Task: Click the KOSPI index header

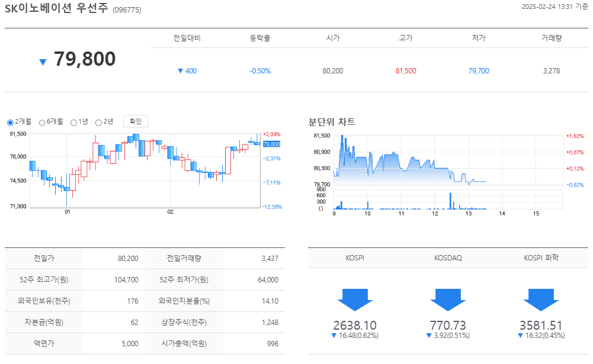Action: coord(355,258)
